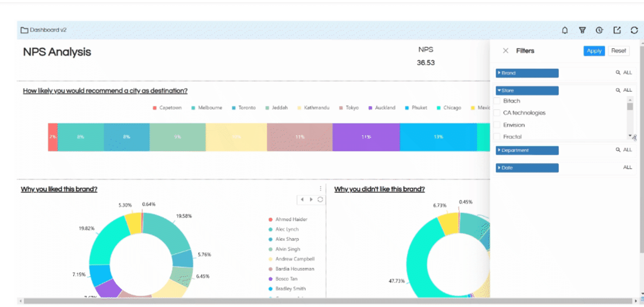The height and width of the screenshot is (307, 644).
Task: Open the notifications bell icon
Action: click(565, 30)
